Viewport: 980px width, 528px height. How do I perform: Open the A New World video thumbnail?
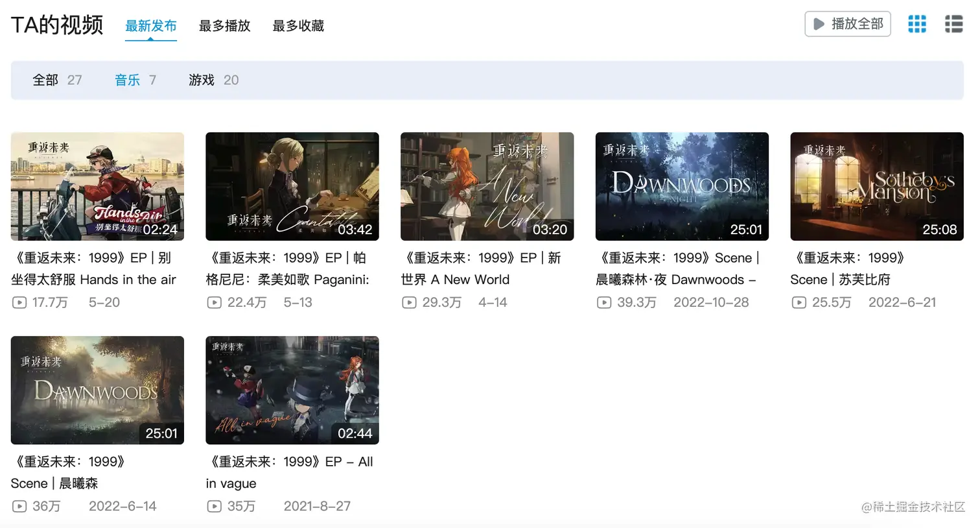click(x=487, y=186)
